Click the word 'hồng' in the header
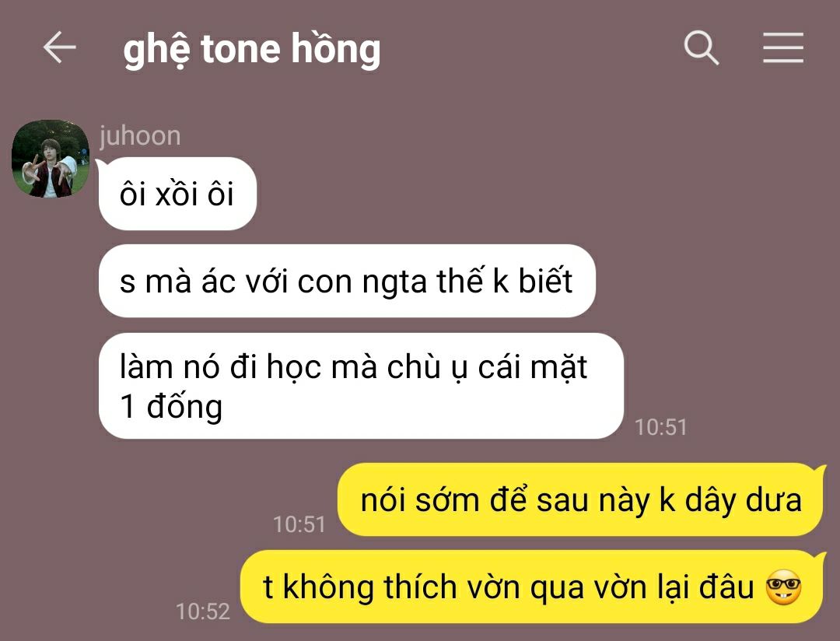This screenshot has width=840, height=641. (336, 49)
